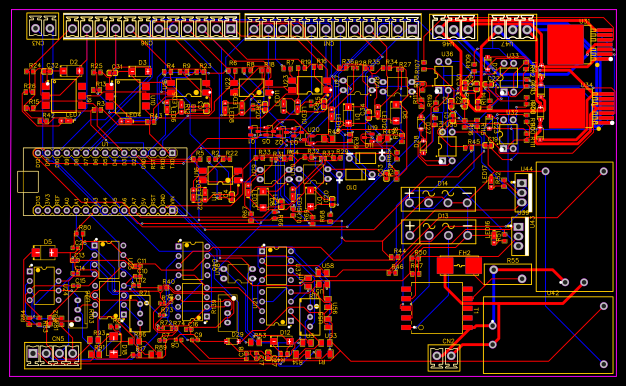Select the CN3 two-pin connector footprint
Screen dimensions: 626x386
pos(42,26)
